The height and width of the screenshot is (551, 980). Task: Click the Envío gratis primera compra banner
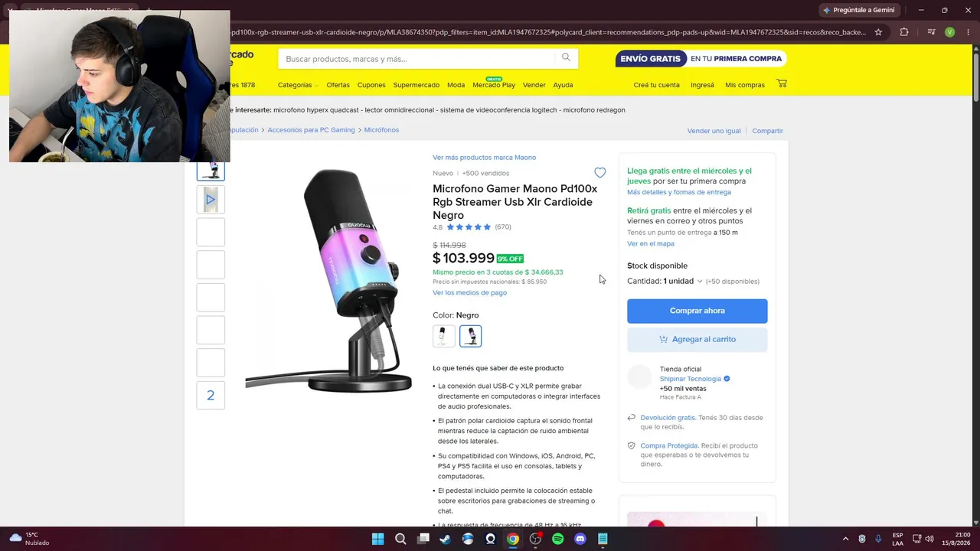tap(701, 59)
